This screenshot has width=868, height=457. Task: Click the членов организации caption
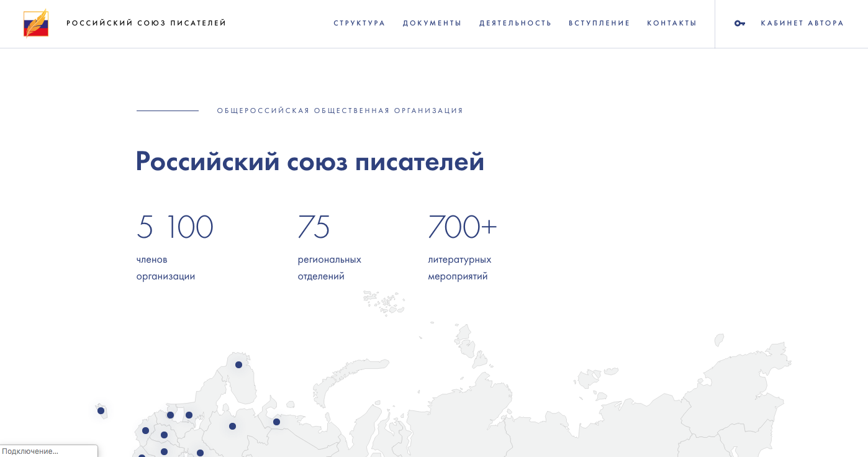click(166, 268)
